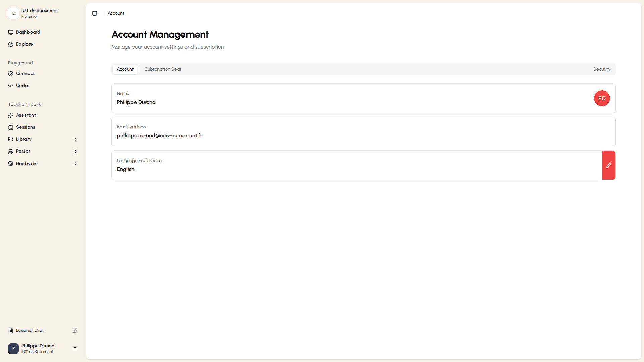Click the English language value
This screenshot has height=362, width=644.
tap(126, 169)
